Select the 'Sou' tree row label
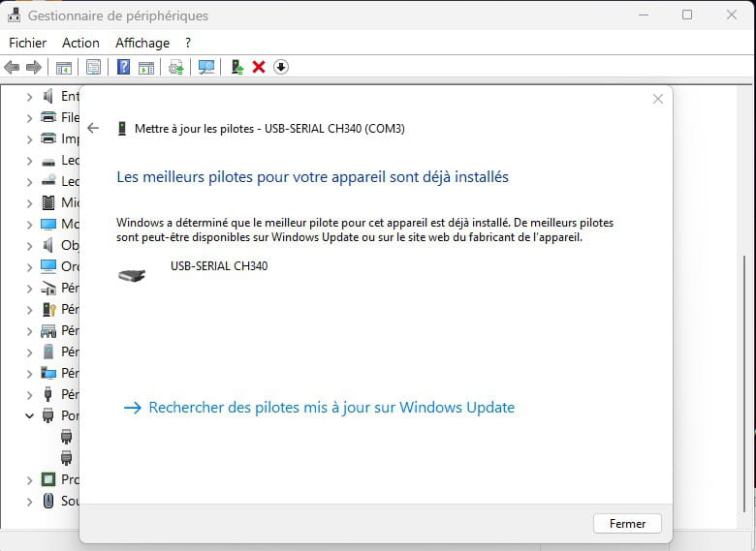Image resolution: width=756 pixels, height=551 pixels. (70, 501)
